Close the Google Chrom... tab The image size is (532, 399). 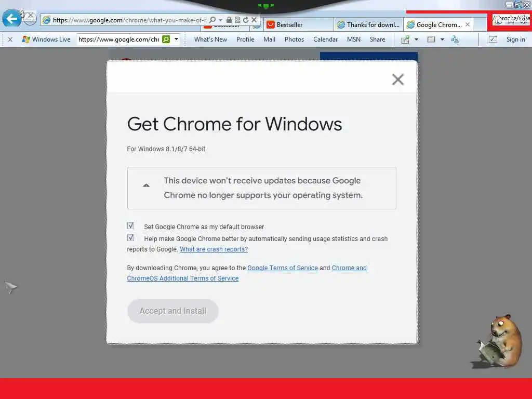(x=468, y=24)
